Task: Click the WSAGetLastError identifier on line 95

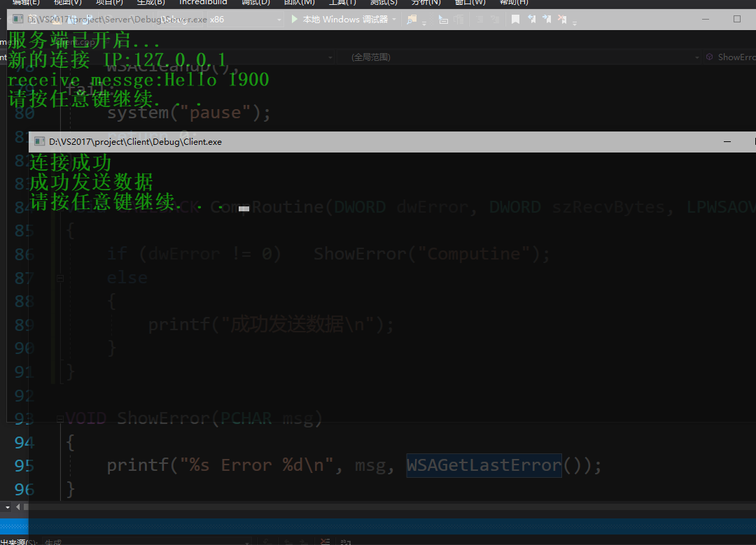Action: point(484,465)
